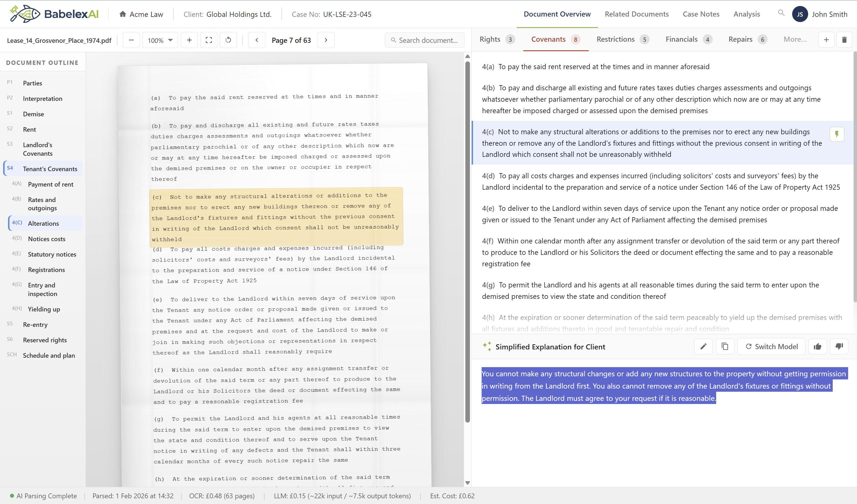The width and height of the screenshot is (857, 504).
Task: Focus the Search document field
Action: pos(424,40)
